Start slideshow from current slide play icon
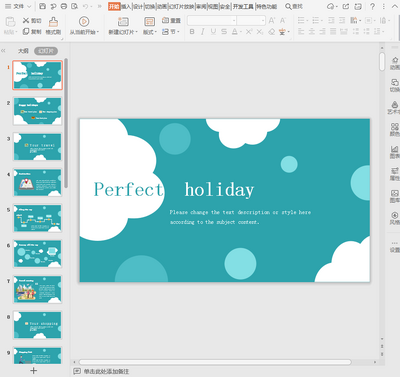400x377 pixels. coord(84,22)
